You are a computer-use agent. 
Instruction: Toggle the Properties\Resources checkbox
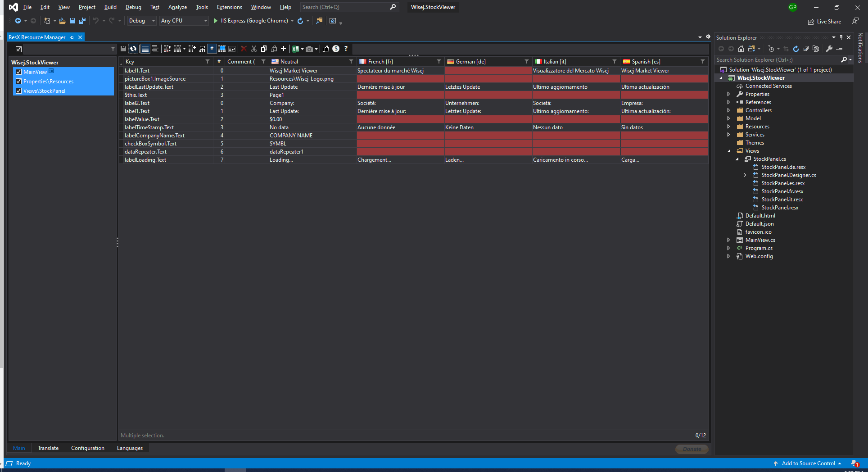pyautogui.click(x=18, y=81)
